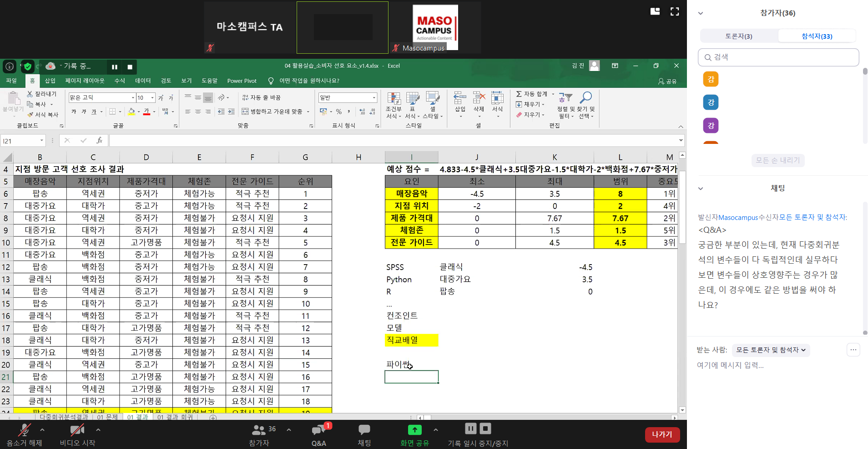The image size is (868, 449).
Task: Click the AutoSum sigma icon
Action: pyautogui.click(x=519, y=94)
